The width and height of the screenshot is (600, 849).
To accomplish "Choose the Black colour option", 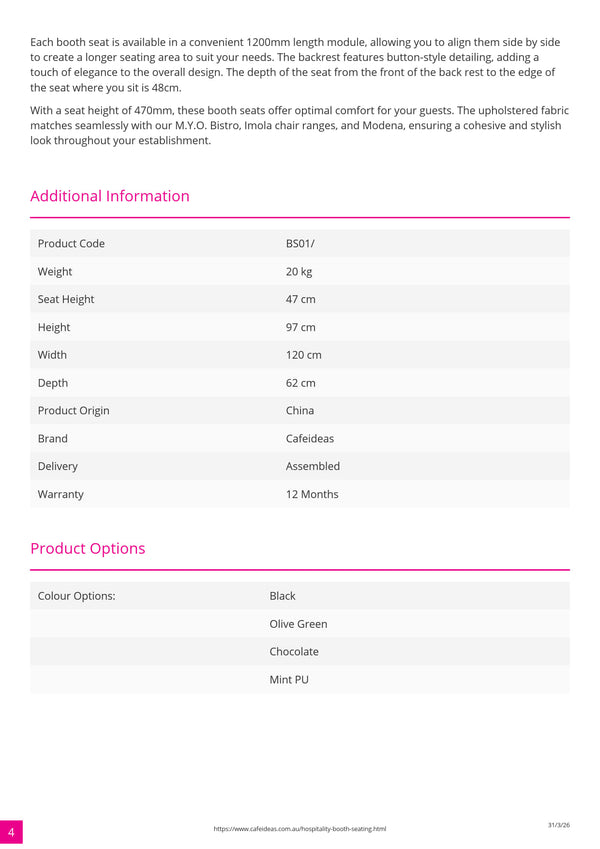I will click(282, 596).
